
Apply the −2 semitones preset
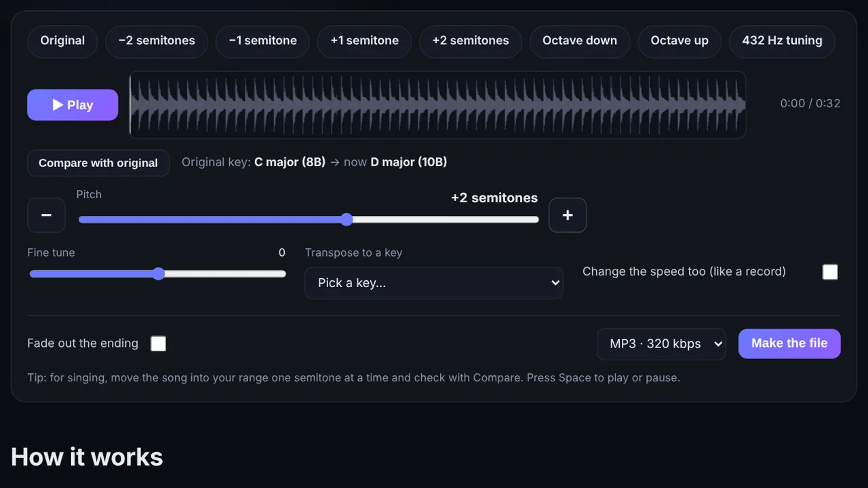click(x=157, y=41)
